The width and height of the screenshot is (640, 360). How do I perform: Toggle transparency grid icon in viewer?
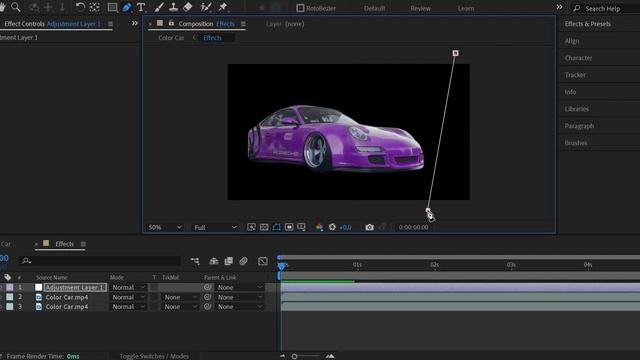point(264,227)
